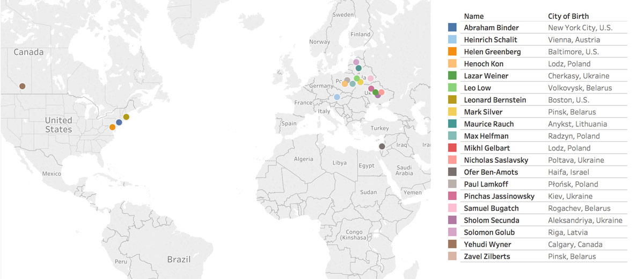Click the dark gray Haifa marker near Israel

pyautogui.click(x=382, y=146)
